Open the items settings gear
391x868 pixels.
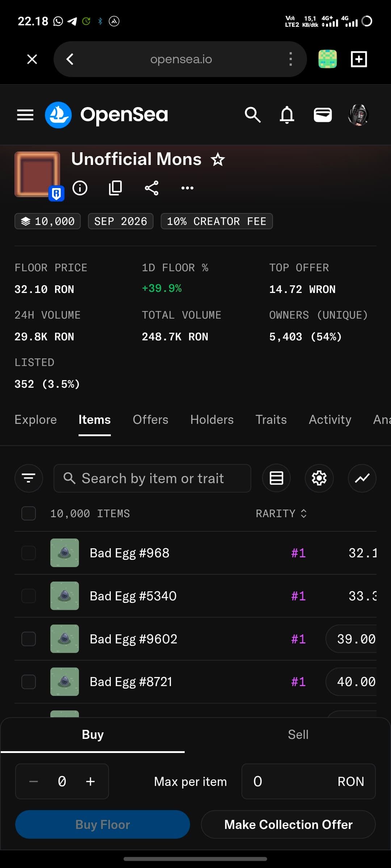click(x=319, y=478)
